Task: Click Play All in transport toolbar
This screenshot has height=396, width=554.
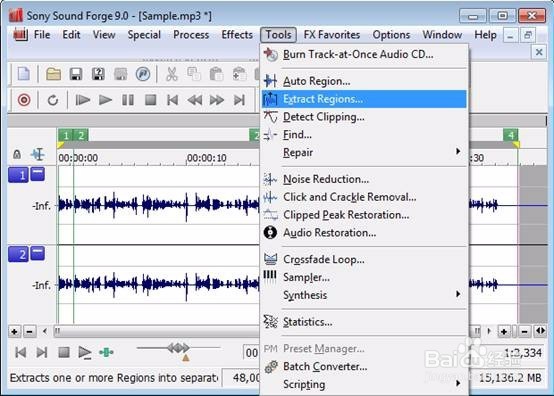Action: click(83, 100)
